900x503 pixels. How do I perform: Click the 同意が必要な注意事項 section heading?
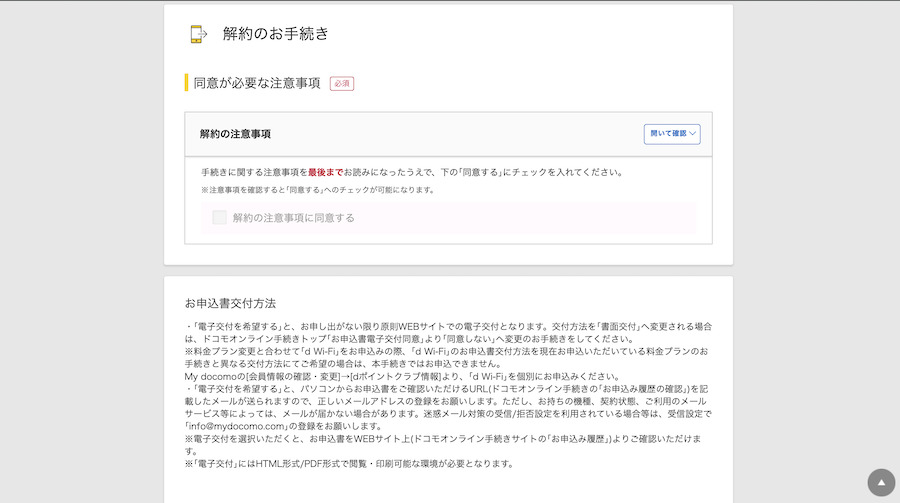pyautogui.click(x=257, y=83)
